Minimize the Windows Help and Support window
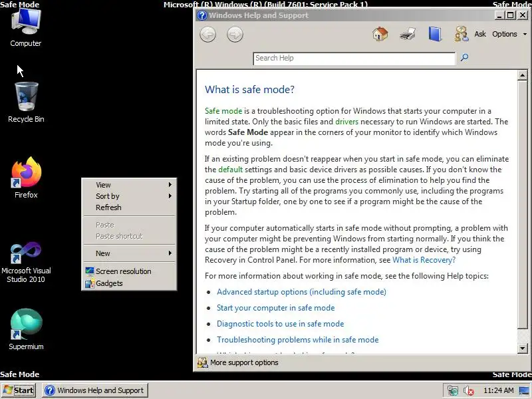This screenshot has height=399, width=532. pyautogui.click(x=499, y=15)
